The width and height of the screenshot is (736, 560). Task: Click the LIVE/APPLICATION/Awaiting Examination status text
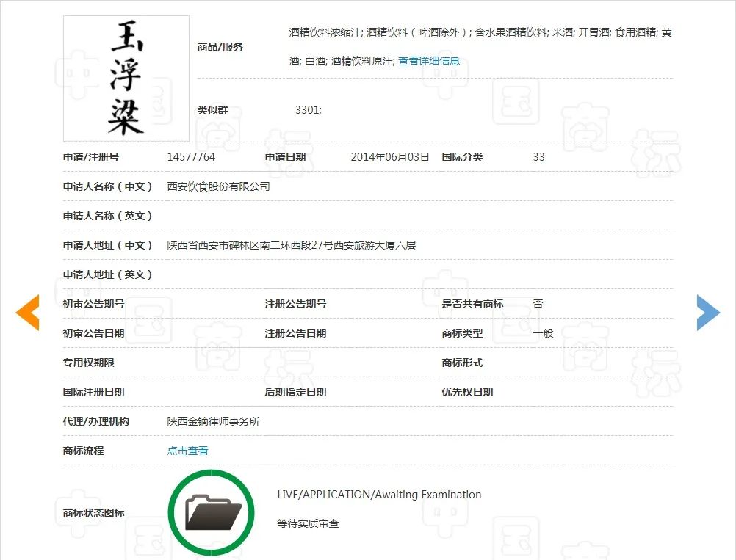[379, 495]
